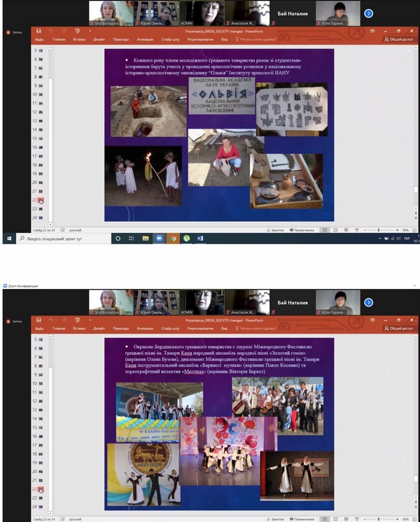
Task: Click the Запись recording indicator, upper screenshot
Action: click(x=14, y=32)
